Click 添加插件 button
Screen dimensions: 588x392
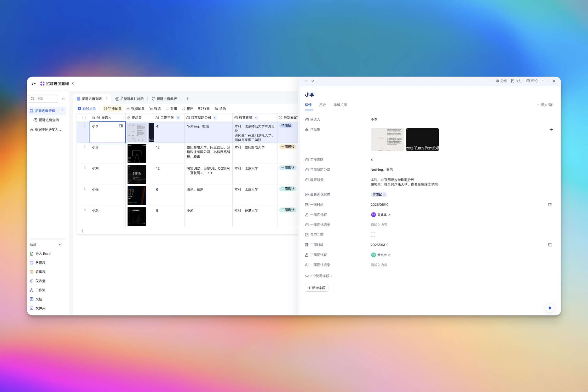[545, 105]
